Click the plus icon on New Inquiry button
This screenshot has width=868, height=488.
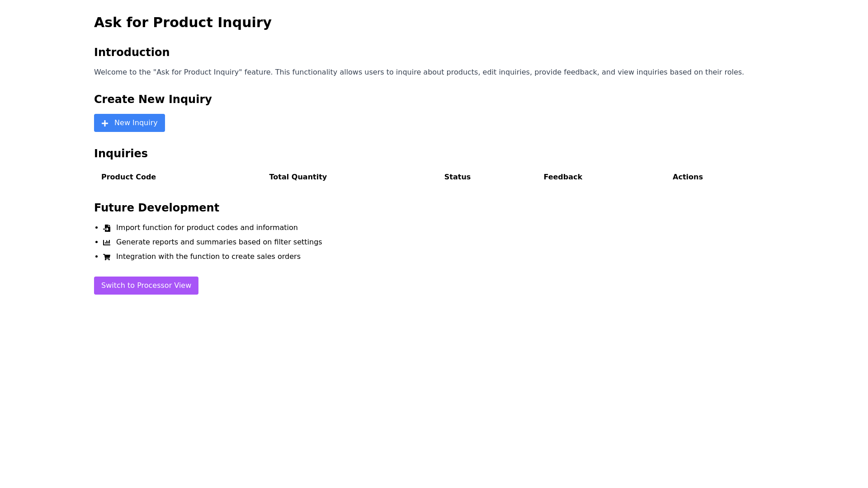pyautogui.click(x=105, y=123)
